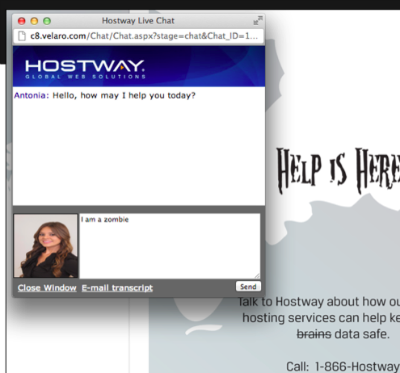400x373 pixels.
Task: Click the "Help is Here" heading
Action: (338, 171)
